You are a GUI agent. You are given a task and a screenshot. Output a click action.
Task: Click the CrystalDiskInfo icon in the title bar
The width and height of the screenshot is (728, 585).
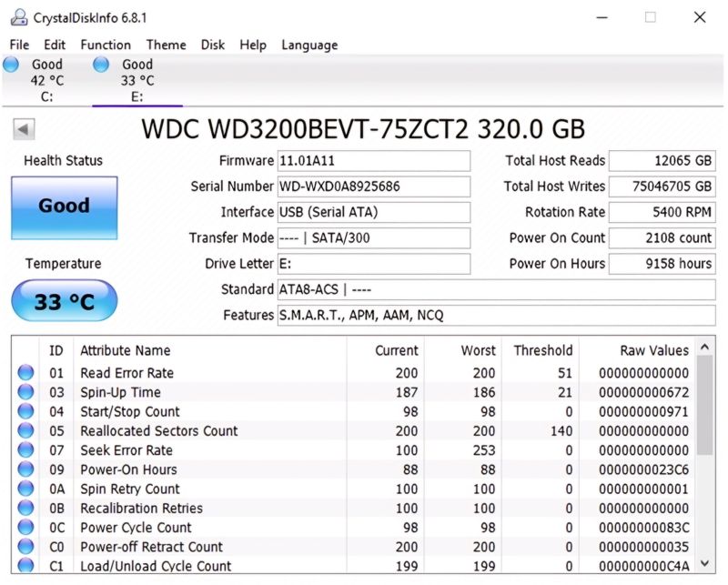point(18,16)
